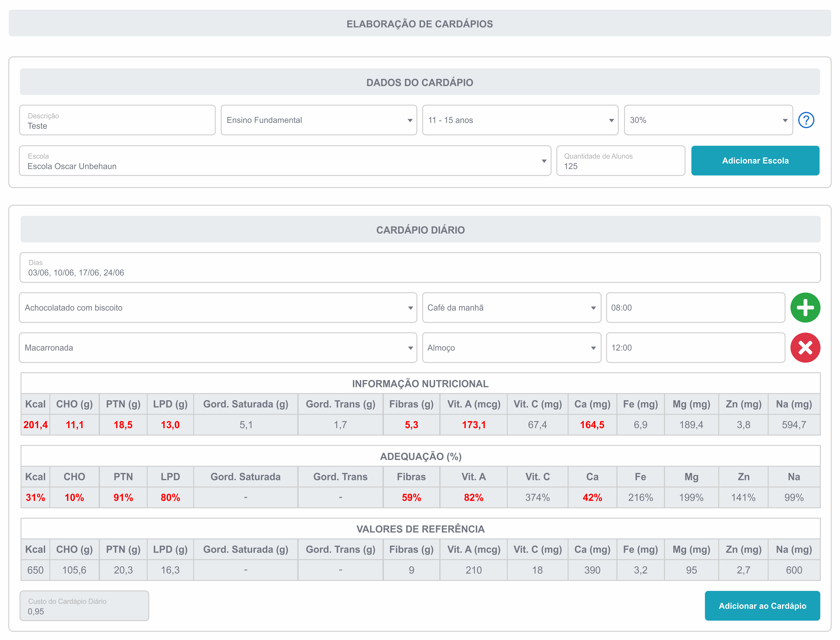This screenshot has width=840, height=640.
Task: Click the Vit. C adequacy 374%
Action: [537, 497]
